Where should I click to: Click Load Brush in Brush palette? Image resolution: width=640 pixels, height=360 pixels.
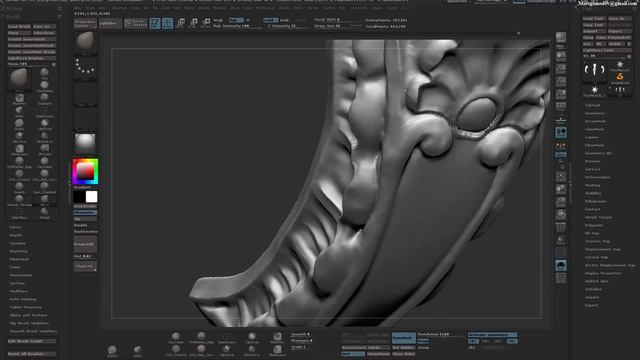pyautogui.click(x=19, y=27)
